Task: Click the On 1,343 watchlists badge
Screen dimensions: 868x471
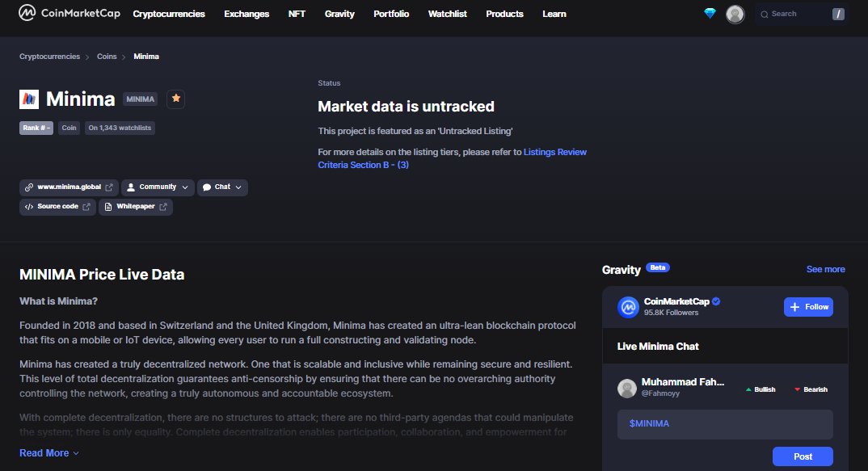Action: 120,128
